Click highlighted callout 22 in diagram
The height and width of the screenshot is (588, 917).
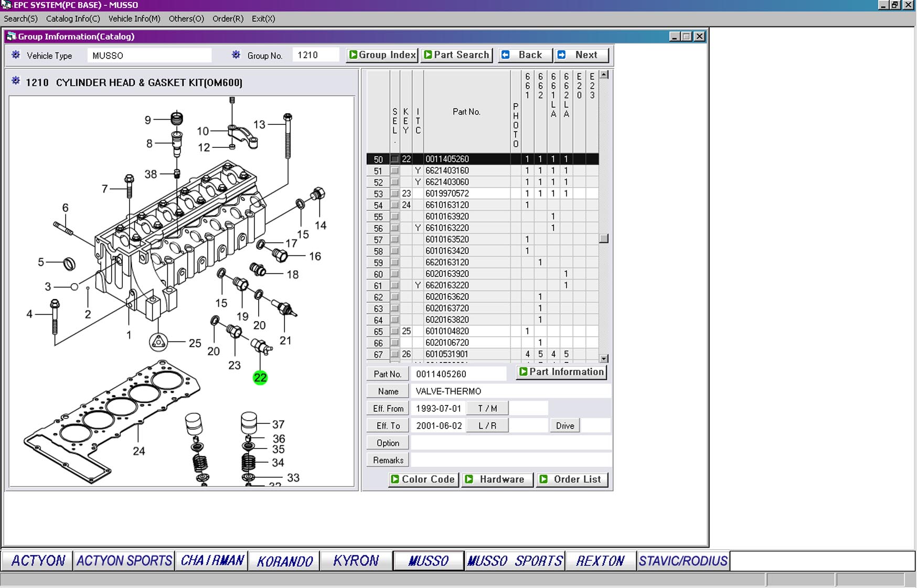tap(260, 378)
